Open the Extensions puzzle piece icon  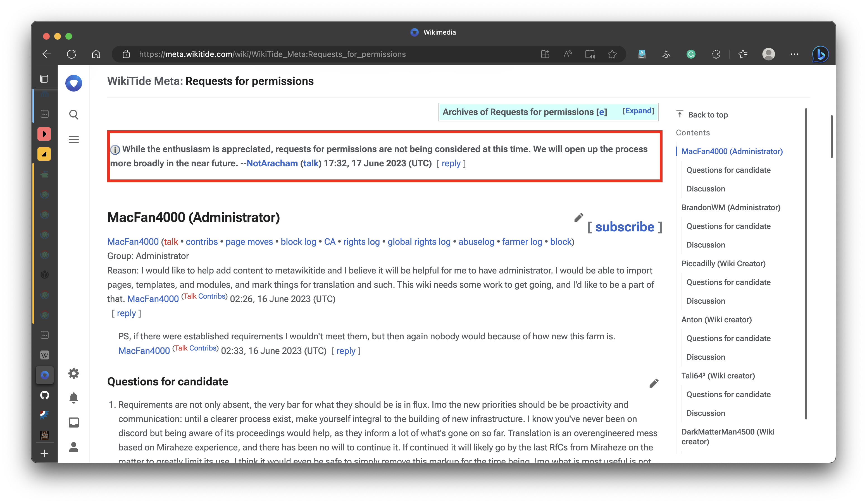(x=716, y=54)
